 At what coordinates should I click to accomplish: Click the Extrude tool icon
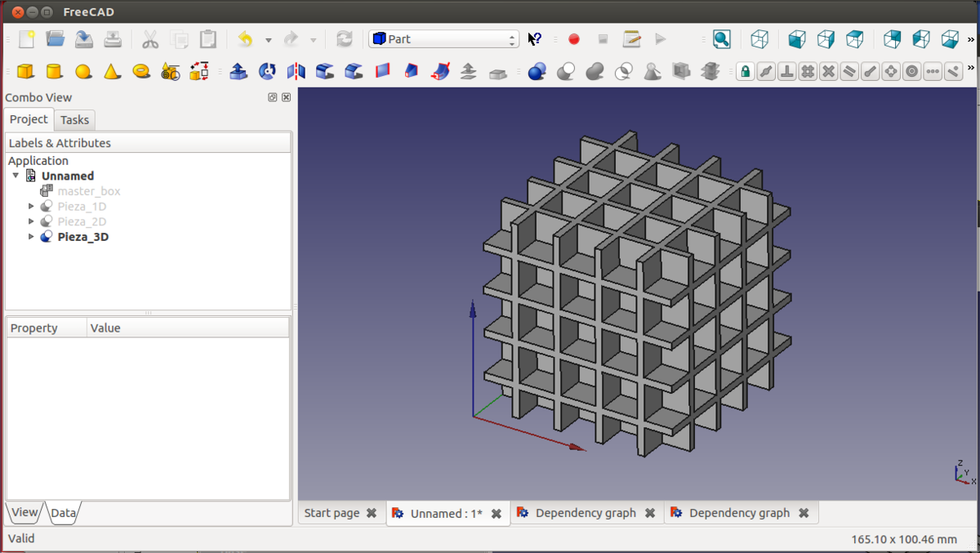tap(238, 72)
